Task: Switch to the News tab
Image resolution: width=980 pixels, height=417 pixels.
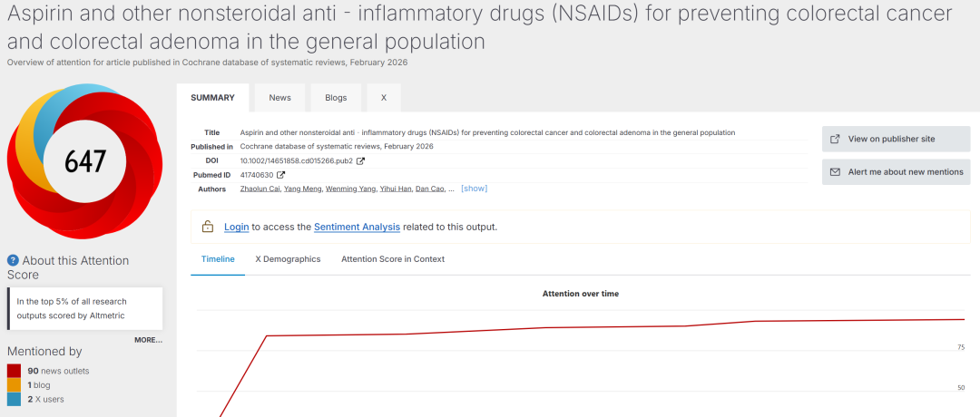Action: [279, 98]
